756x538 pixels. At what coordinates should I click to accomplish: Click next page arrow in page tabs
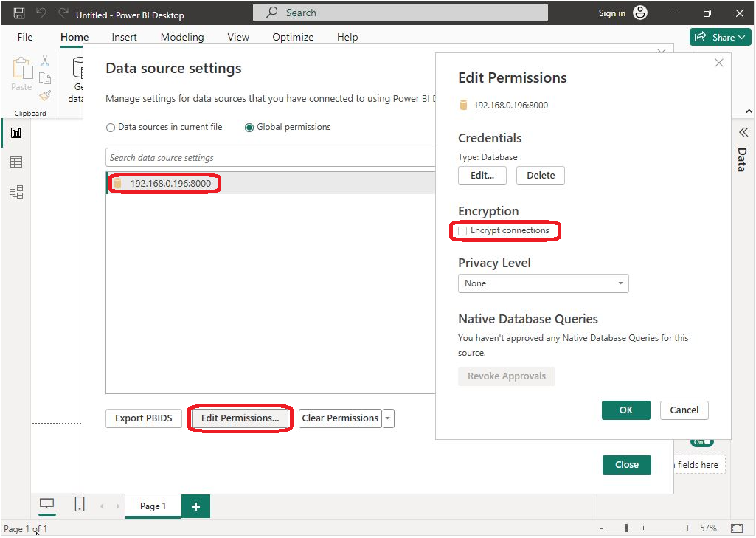coord(118,506)
